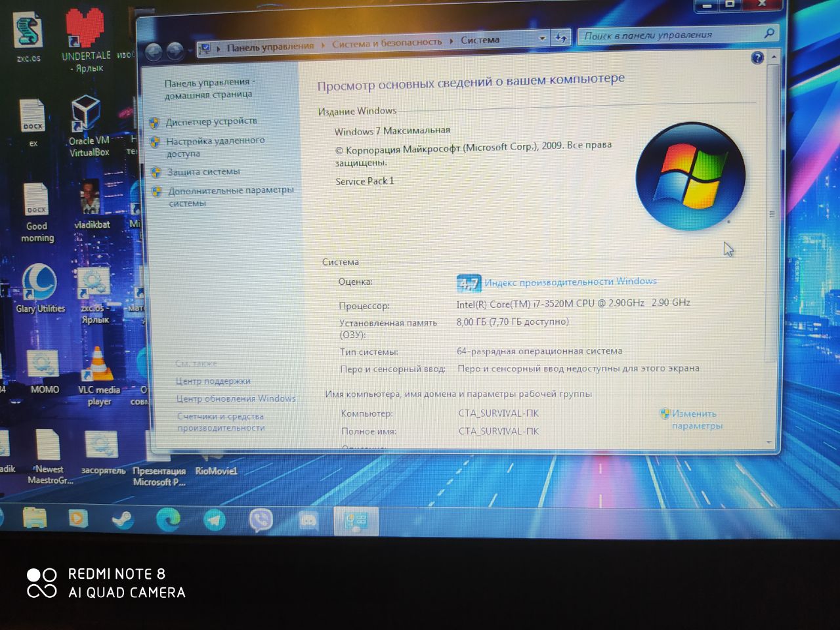The image size is (840, 630).
Task: Open File Explorer folder in taskbar
Action: (34, 518)
